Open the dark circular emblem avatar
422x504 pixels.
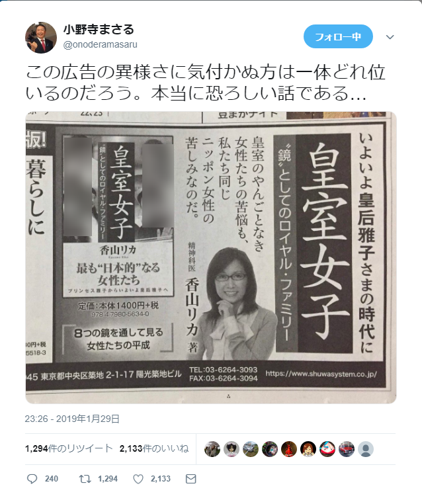[270, 449]
